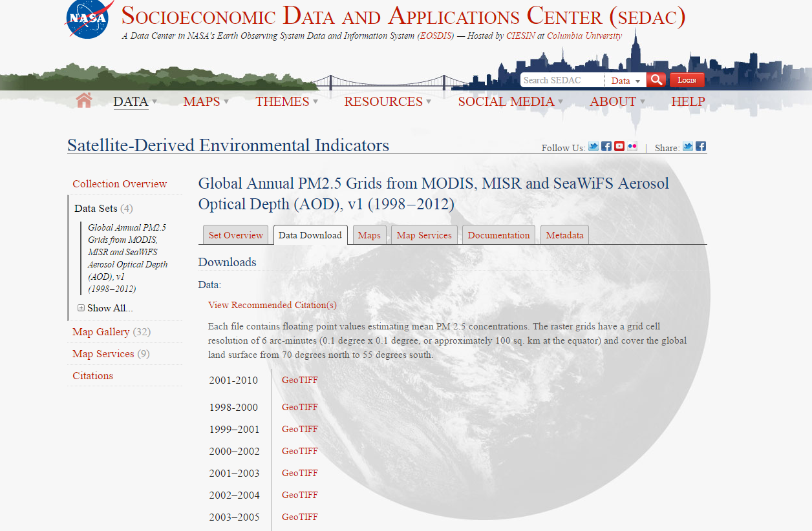
Task: Click the Login button
Action: (687, 80)
